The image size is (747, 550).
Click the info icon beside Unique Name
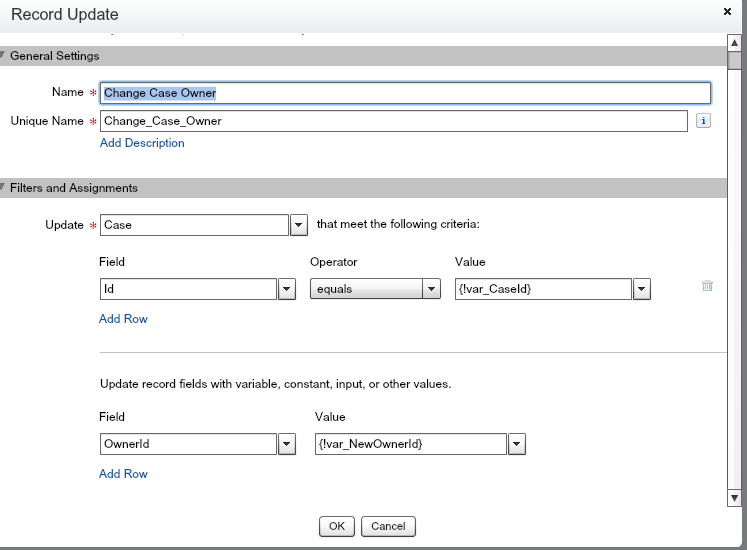pos(703,121)
